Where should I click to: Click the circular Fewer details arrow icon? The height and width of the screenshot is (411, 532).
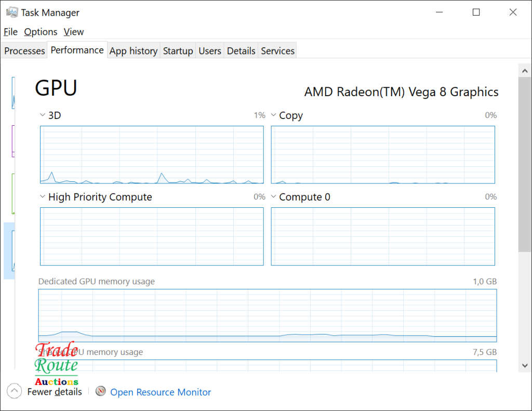click(15, 391)
